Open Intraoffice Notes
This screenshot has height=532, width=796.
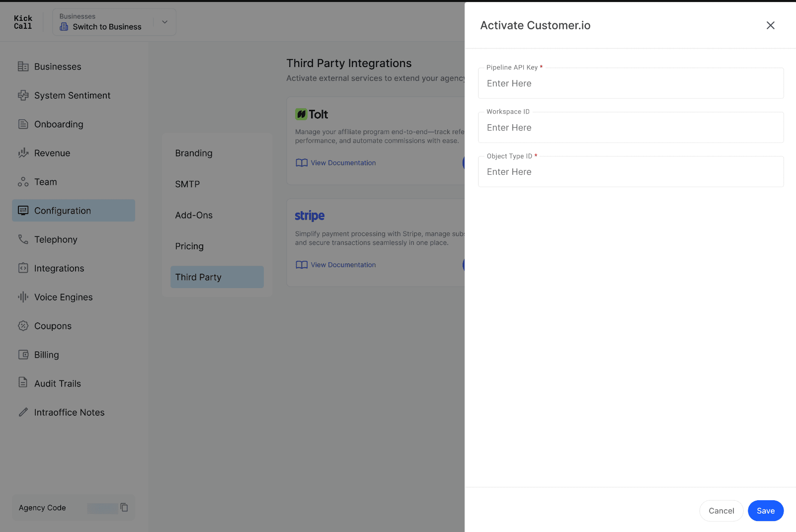point(74,412)
